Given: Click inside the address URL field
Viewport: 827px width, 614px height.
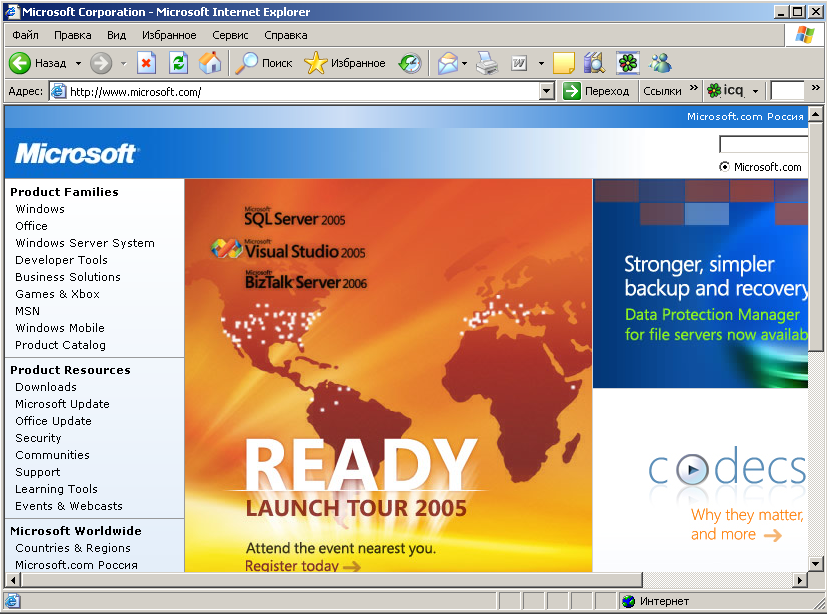Looking at the screenshot, I should [303, 92].
